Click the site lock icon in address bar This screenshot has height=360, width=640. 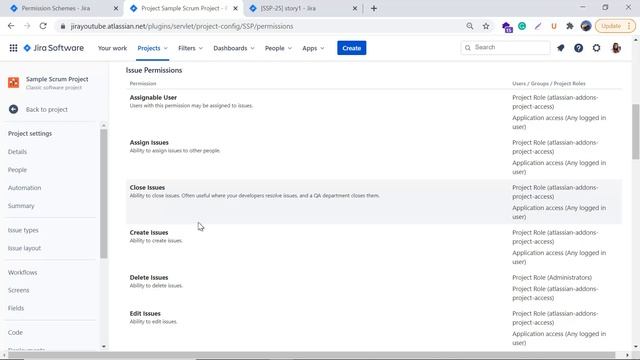62,26
